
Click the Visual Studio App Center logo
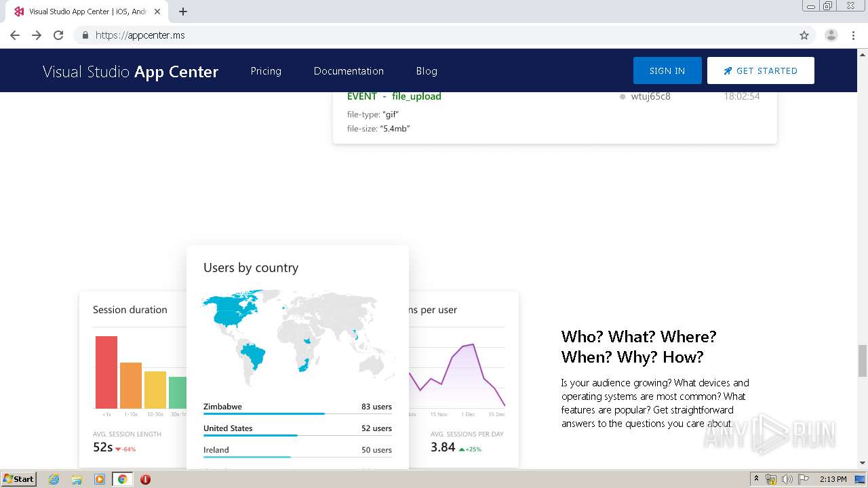click(x=130, y=71)
